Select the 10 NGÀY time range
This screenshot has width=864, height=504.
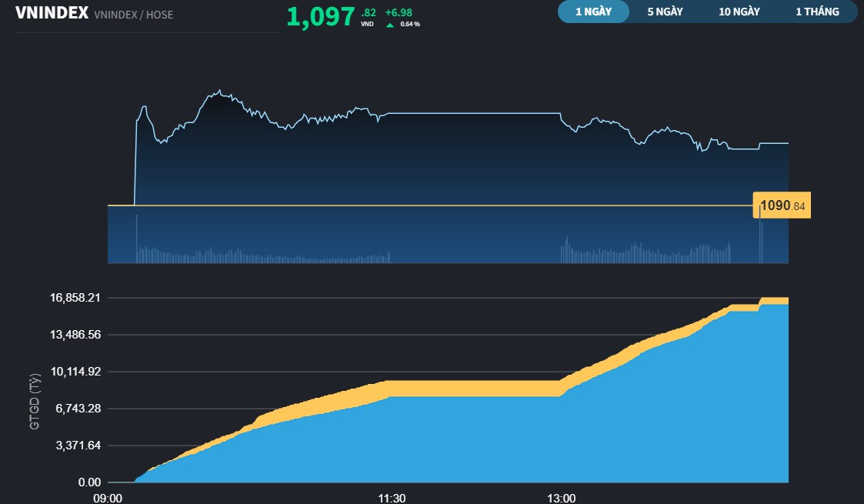[738, 12]
